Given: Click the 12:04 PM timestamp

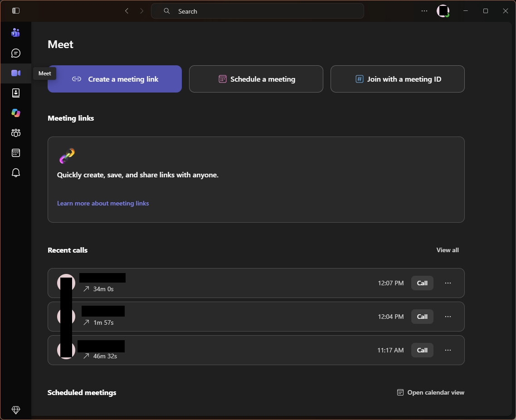Looking at the screenshot, I should pos(390,317).
